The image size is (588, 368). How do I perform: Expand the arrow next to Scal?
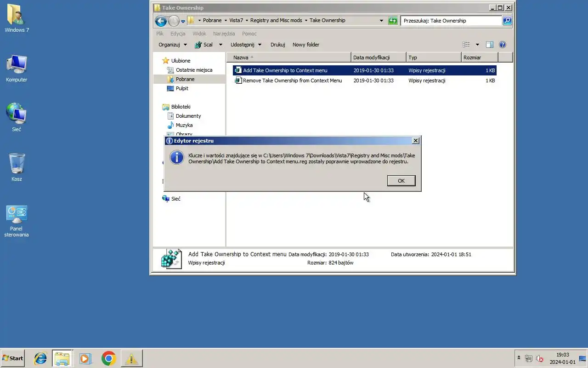point(220,45)
